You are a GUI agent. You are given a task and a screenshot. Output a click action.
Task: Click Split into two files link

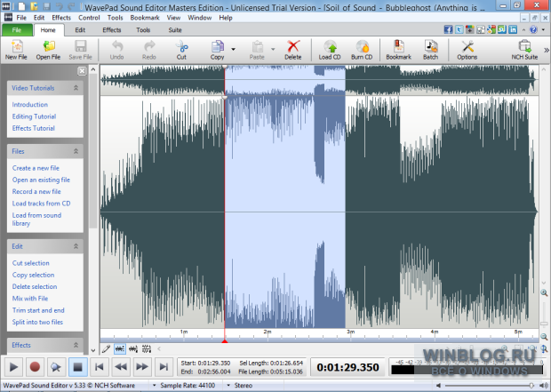coord(37,322)
